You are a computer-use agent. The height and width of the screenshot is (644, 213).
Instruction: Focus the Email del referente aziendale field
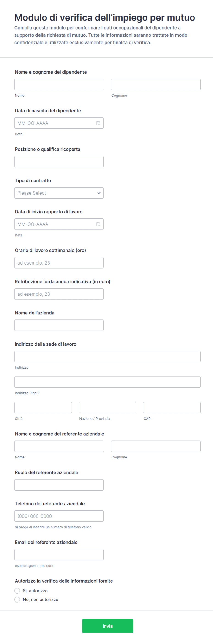[59, 555]
